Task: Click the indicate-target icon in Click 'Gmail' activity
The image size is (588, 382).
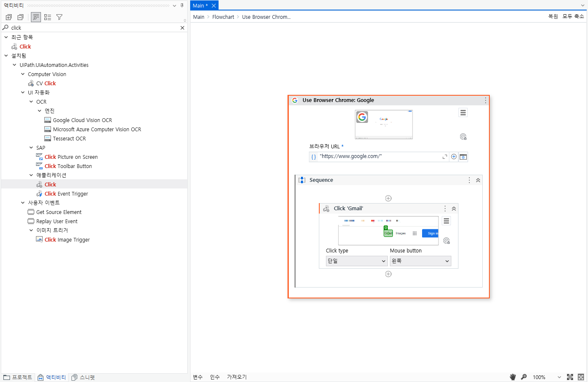Action: coord(446,241)
